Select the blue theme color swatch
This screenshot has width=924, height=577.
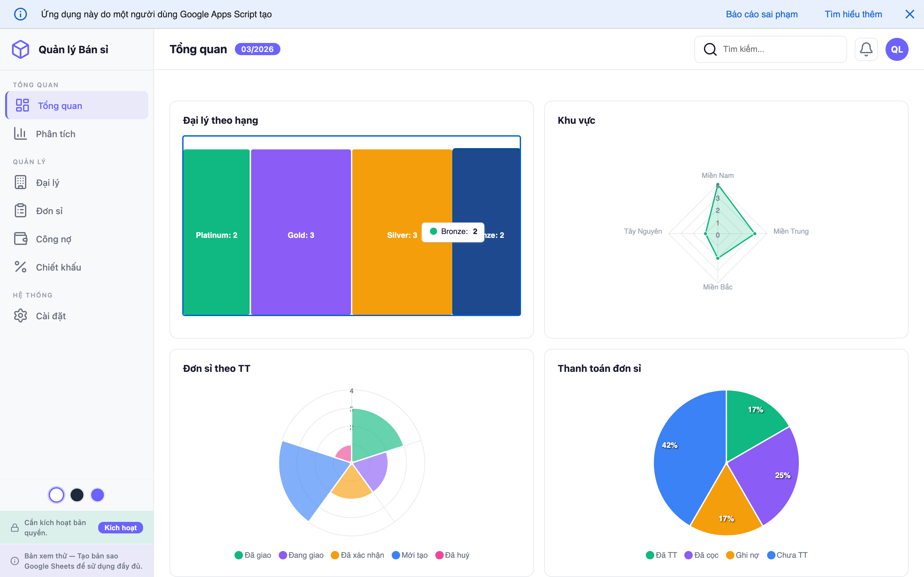97,495
